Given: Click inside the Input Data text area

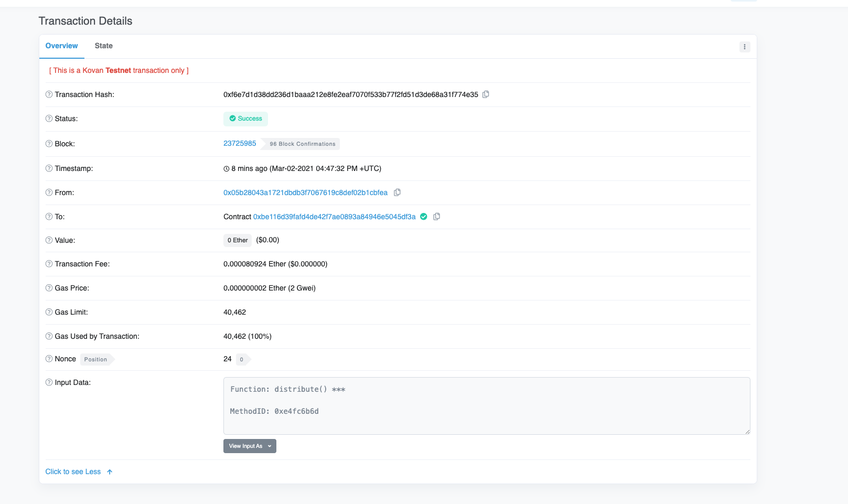Looking at the screenshot, I should coord(487,406).
